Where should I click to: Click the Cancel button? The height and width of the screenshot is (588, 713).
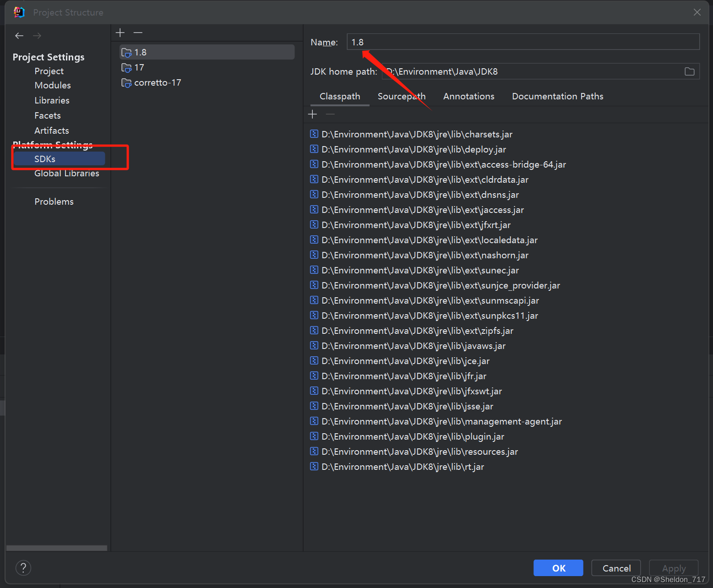click(615, 568)
